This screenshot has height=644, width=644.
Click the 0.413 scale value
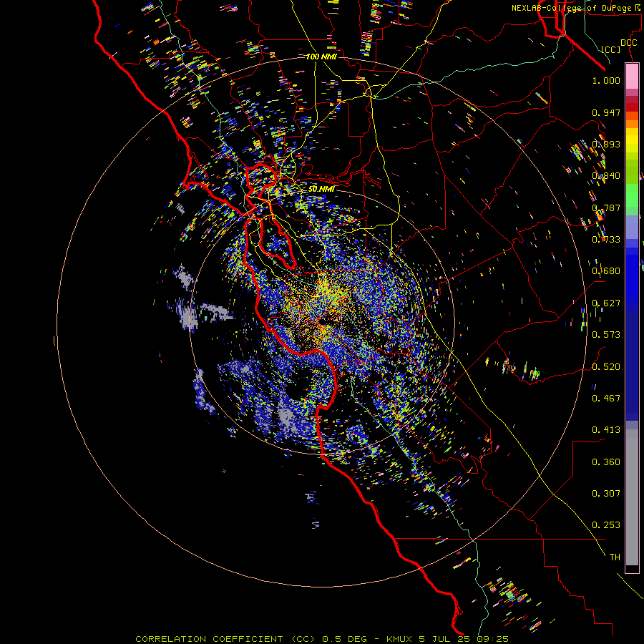606,430
